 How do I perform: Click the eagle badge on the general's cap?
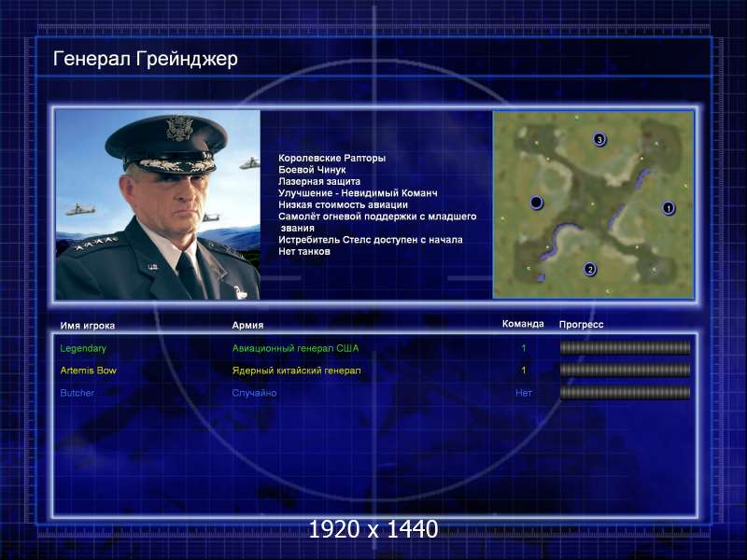coord(177,129)
